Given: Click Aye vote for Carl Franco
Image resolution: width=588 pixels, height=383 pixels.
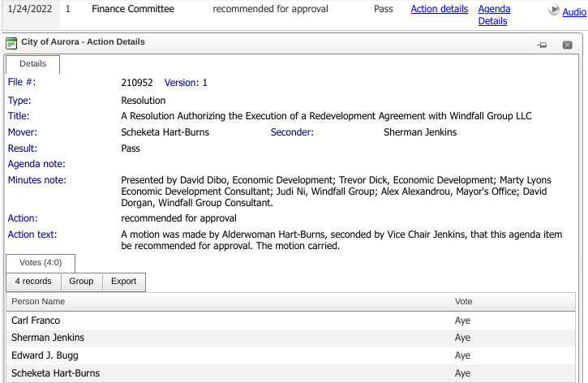Looking at the screenshot, I should tap(462, 321).
